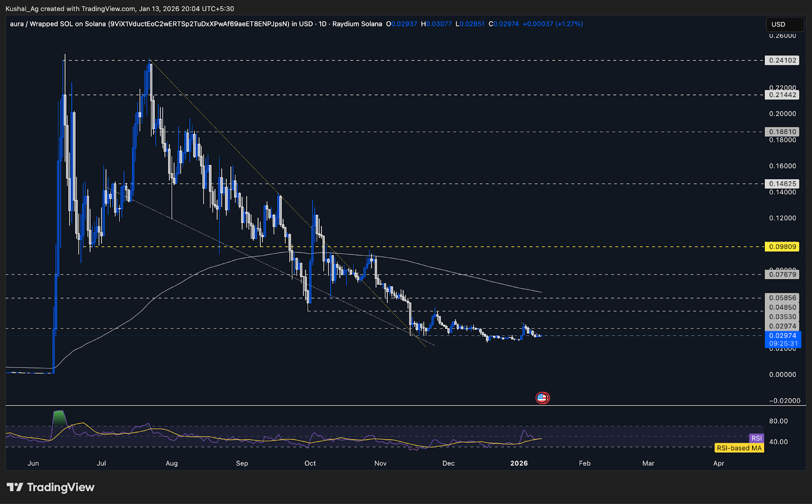Click the 0.18610 price level label
The image size is (812, 504).
[x=782, y=132]
